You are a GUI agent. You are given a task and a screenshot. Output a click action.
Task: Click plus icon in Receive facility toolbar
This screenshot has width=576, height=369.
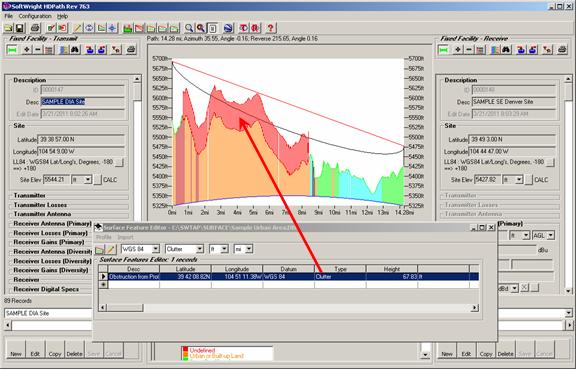458,50
